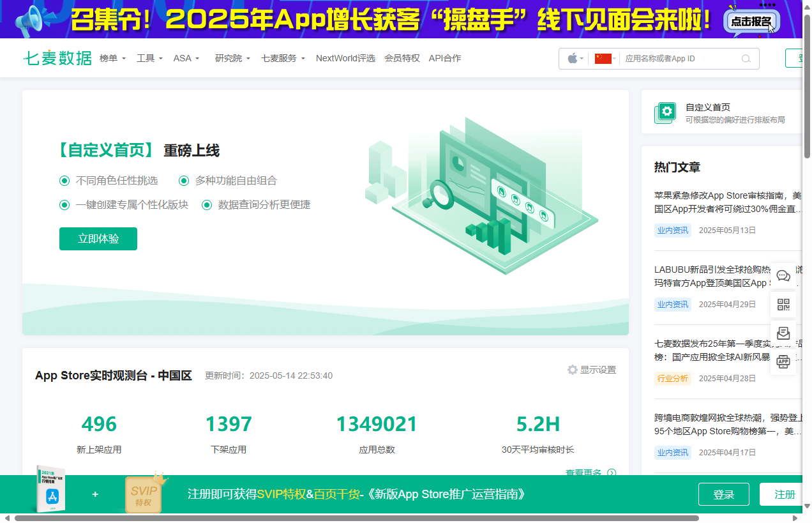Screen dimensions: 812x523
Task: Open the 会员特权 menu item
Action: click(x=402, y=58)
